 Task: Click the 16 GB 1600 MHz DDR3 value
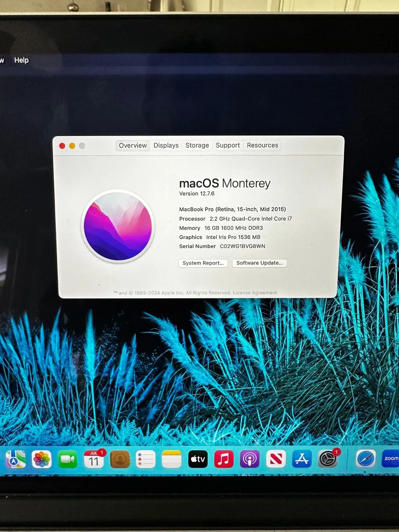(x=234, y=228)
